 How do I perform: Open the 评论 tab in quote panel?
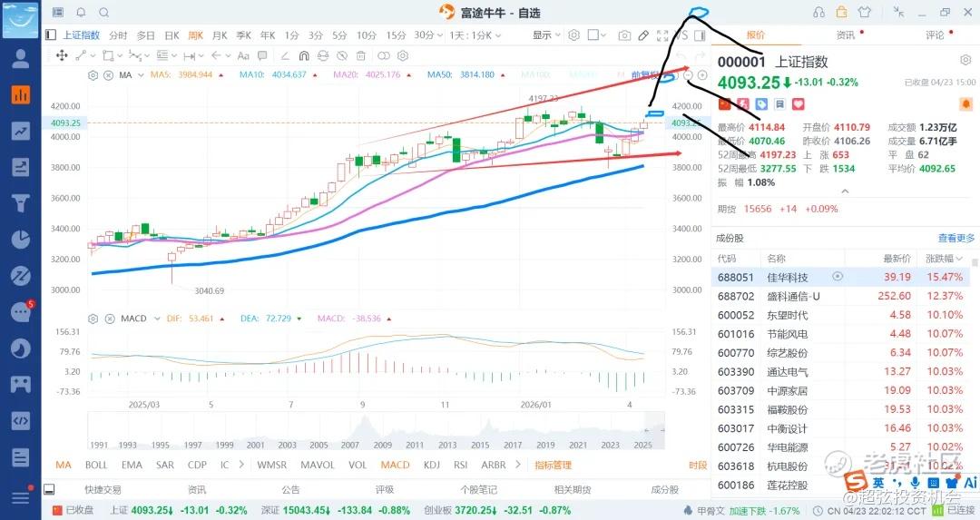[935, 35]
